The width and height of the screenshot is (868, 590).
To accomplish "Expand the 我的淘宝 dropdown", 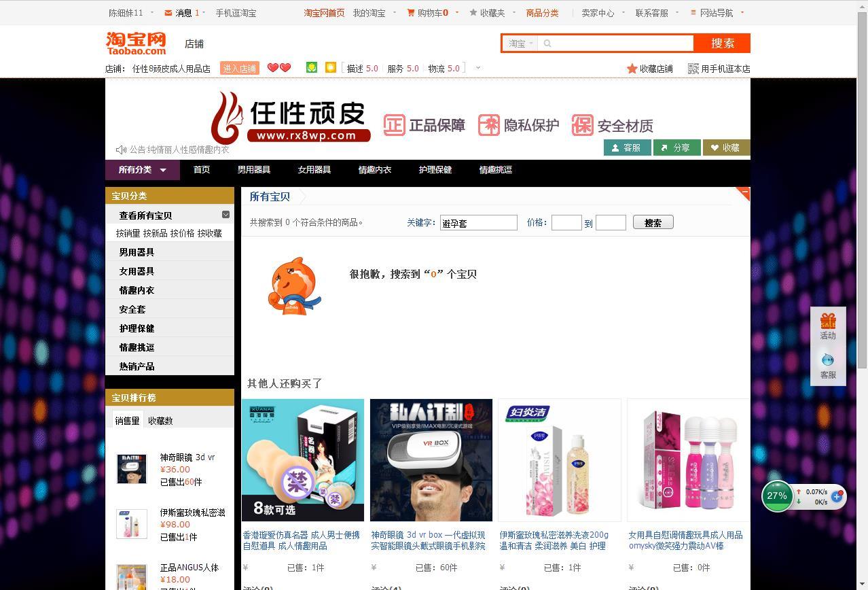I will pyautogui.click(x=395, y=12).
